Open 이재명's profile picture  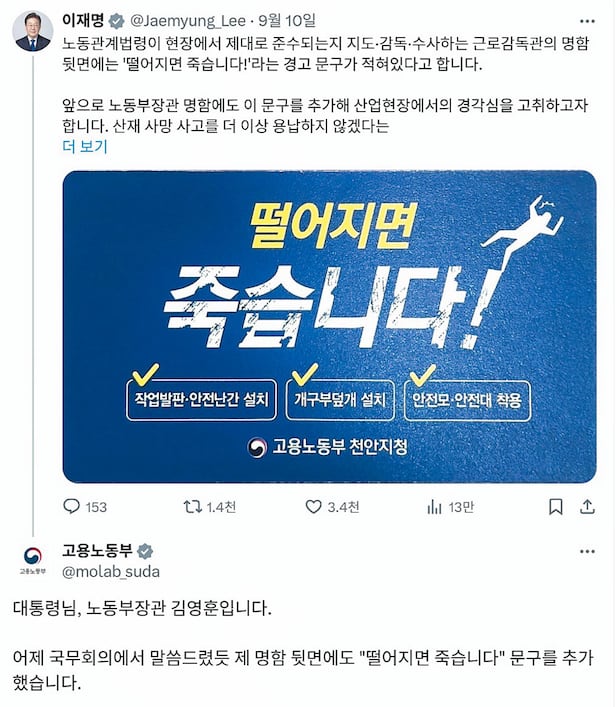coord(33,31)
